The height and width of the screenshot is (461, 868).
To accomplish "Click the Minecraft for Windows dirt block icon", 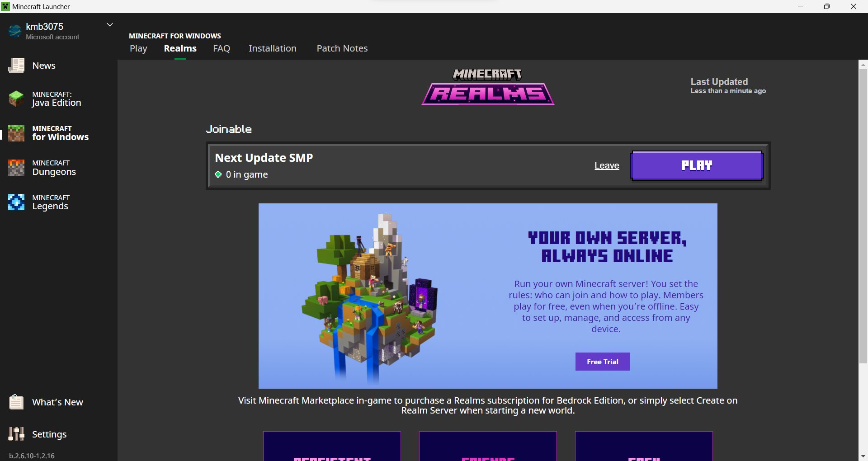I will pos(16,133).
